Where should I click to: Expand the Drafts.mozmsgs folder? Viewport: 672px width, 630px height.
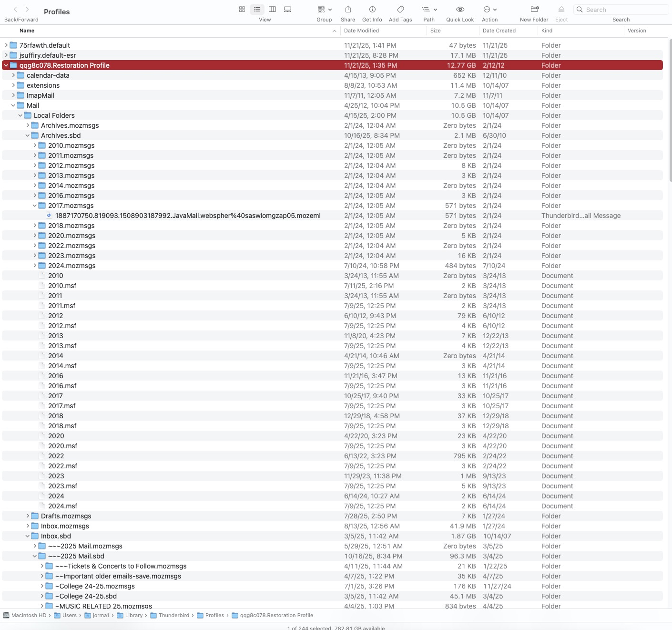click(x=28, y=516)
